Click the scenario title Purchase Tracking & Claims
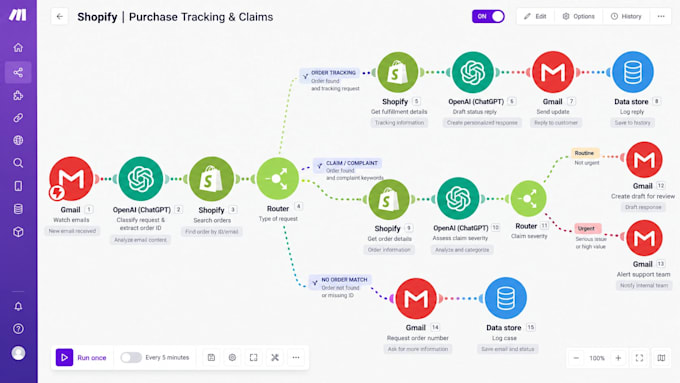This screenshot has height=383, width=680. pos(201,17)
